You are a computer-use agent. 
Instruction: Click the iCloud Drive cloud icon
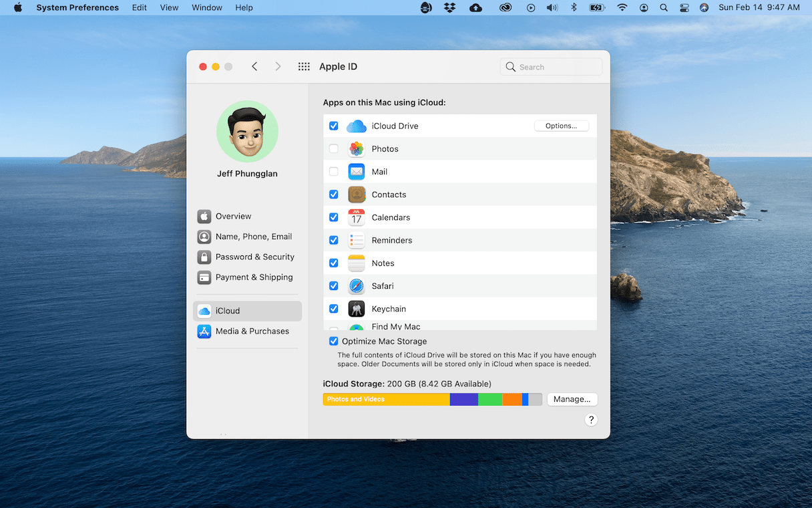click(357, 126)
